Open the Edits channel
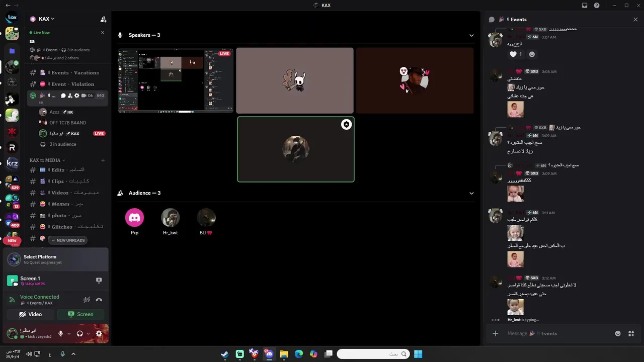This screenshot has width=644, height=362. (68, 170)
